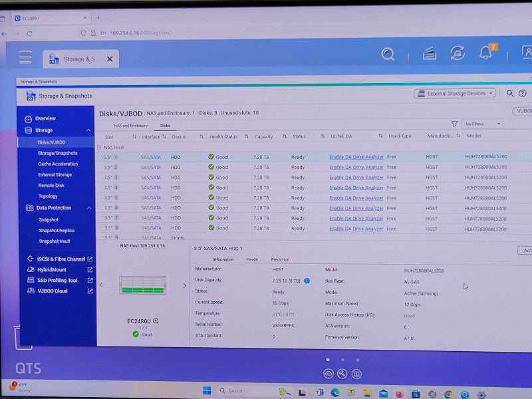The image size is (532, 399).
Task: Open background tasks stack icon
Action: click(x=429, y=54)
